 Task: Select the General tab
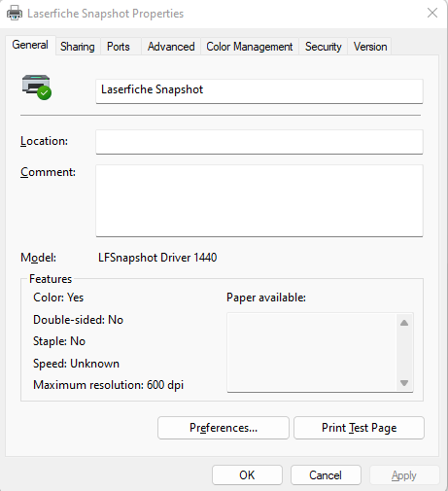[30, 45]
